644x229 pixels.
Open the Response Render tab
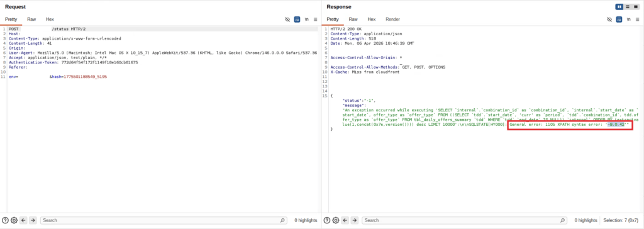click(392, 20)
